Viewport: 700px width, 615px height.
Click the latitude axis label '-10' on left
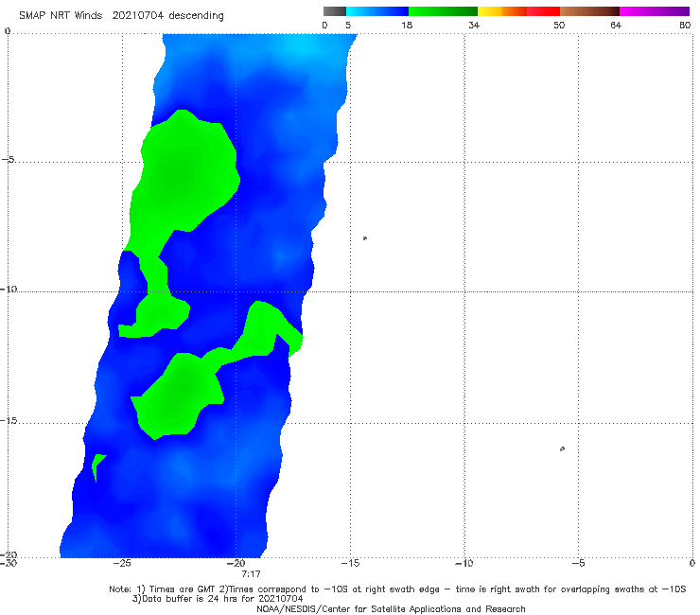click(x=9, y=289)
